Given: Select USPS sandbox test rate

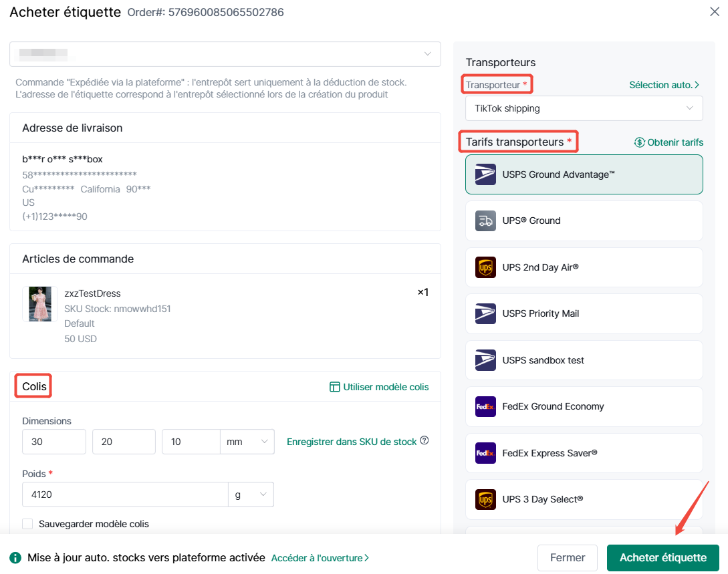Looking at the screenshot, I should pyautogui.click(x=584, y=360).
